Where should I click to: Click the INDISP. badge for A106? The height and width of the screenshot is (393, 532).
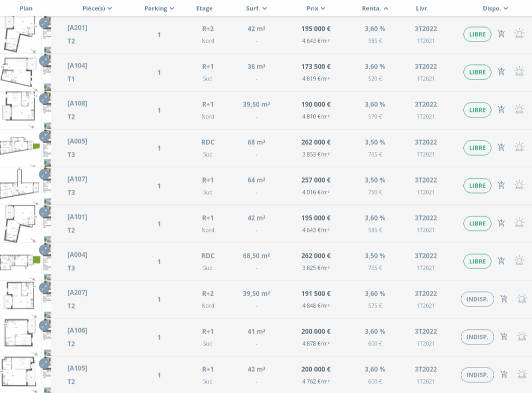pos(477,337)
